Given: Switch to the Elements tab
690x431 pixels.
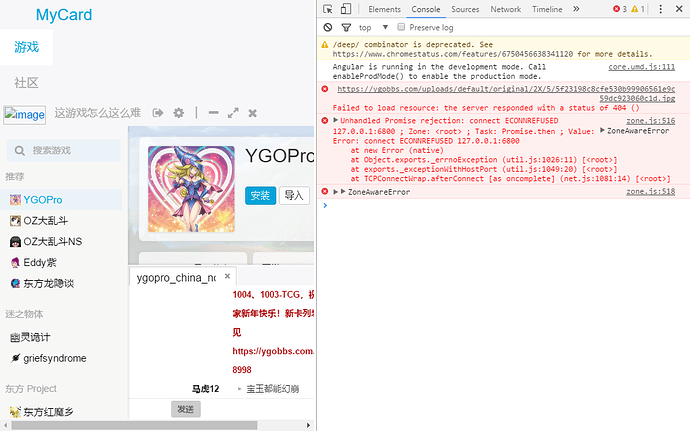Looking at the screenshot, I should (385, 9).
